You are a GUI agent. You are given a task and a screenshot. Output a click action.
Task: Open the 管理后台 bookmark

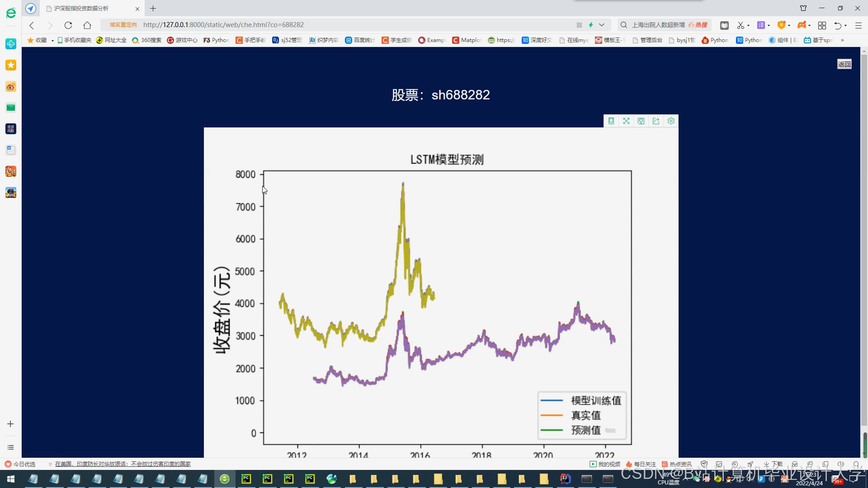(x=647, y=40)
